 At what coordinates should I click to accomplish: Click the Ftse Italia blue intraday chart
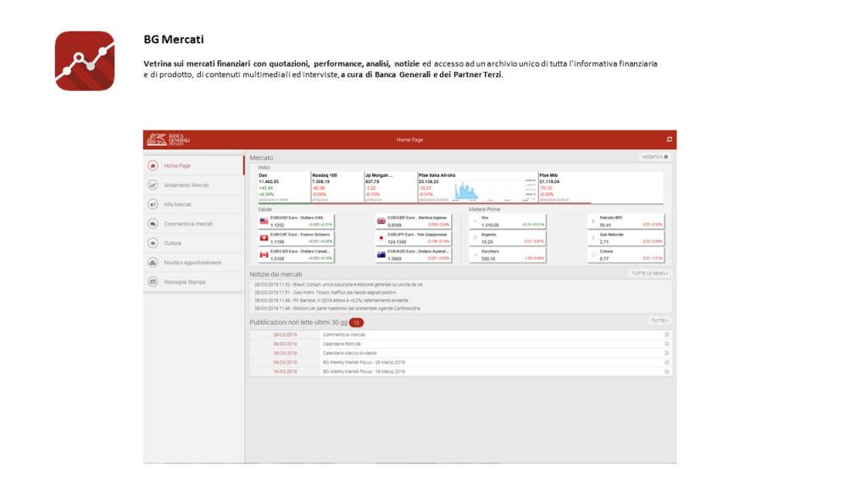tap(465, 191)
